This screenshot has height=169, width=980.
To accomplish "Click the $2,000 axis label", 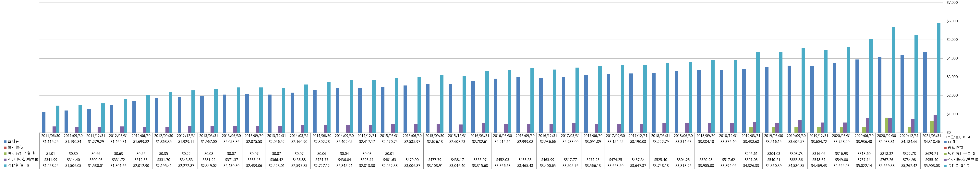I will click(952, 96).
